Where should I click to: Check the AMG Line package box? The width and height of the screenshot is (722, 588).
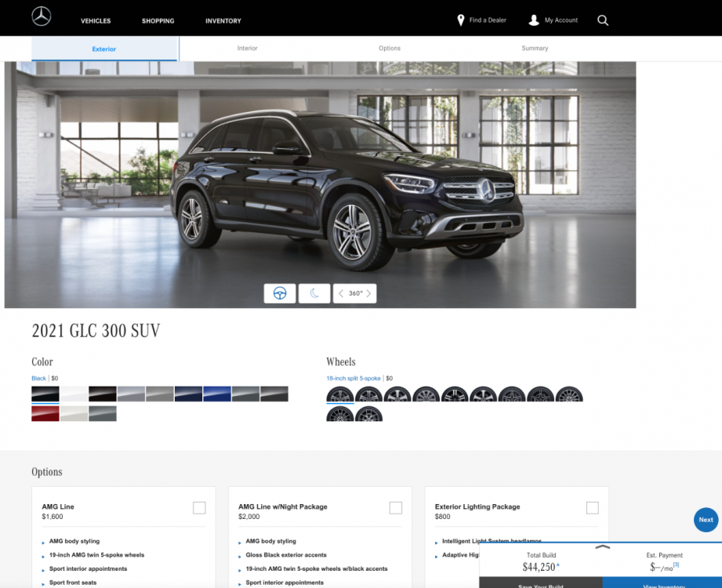[x=199, y=508]
